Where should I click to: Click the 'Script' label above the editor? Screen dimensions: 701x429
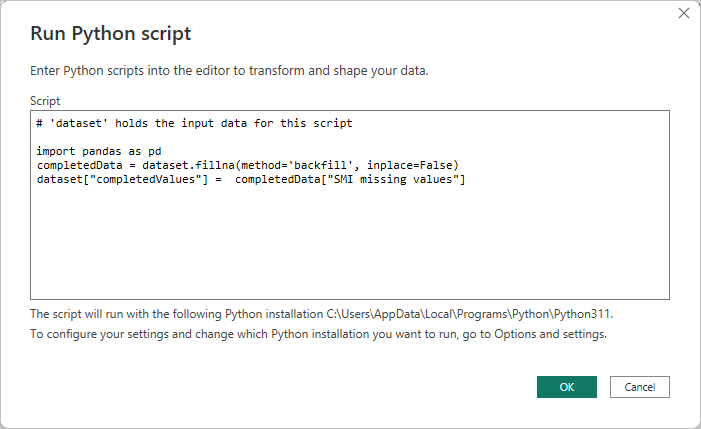coord(45,101)
